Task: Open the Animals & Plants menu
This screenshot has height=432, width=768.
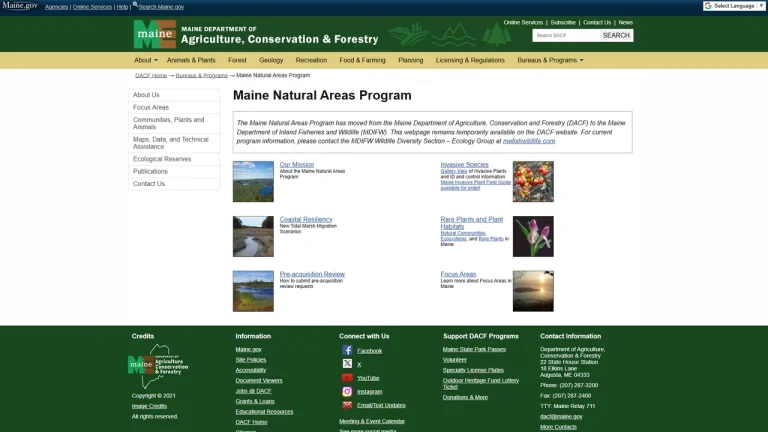Action: 191,60
